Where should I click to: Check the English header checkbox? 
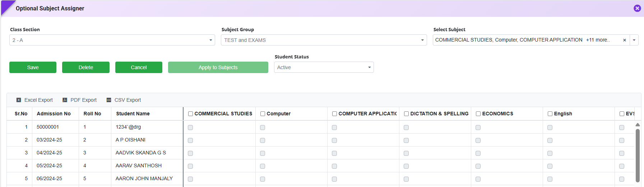[550, 114]
